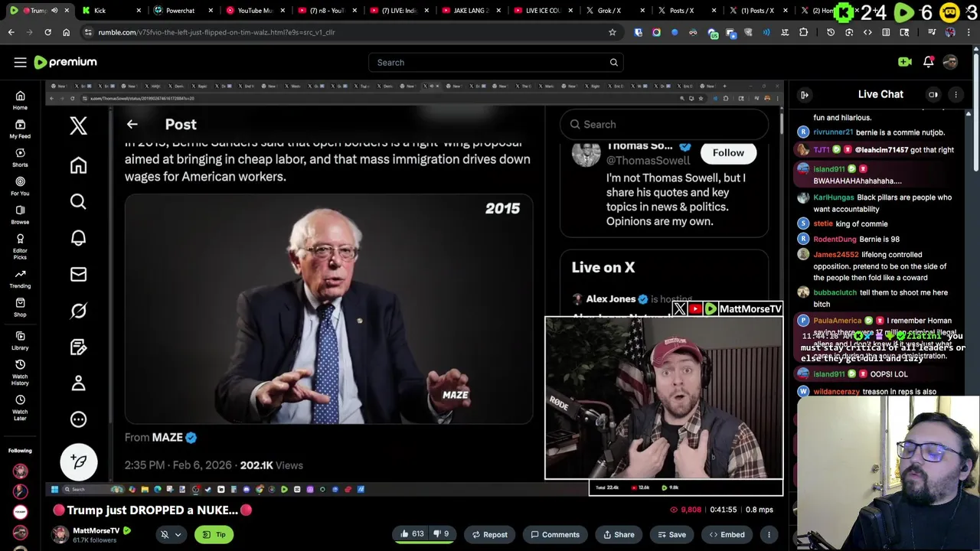Collapse the Live Chat panel
The image size is (980, 551).
point(804,94)
